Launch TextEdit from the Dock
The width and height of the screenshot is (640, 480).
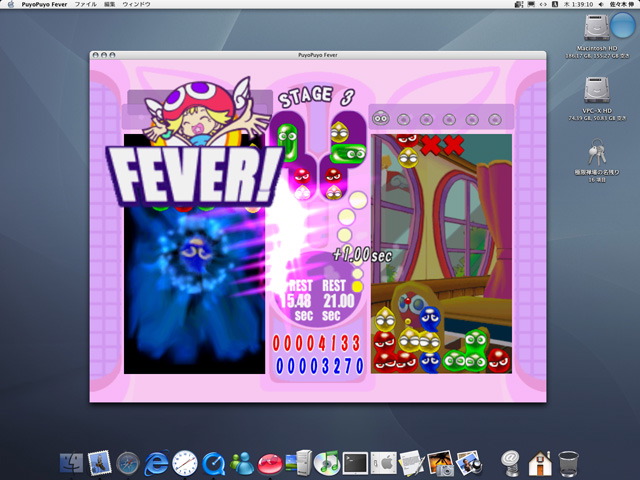coord(412,463)
